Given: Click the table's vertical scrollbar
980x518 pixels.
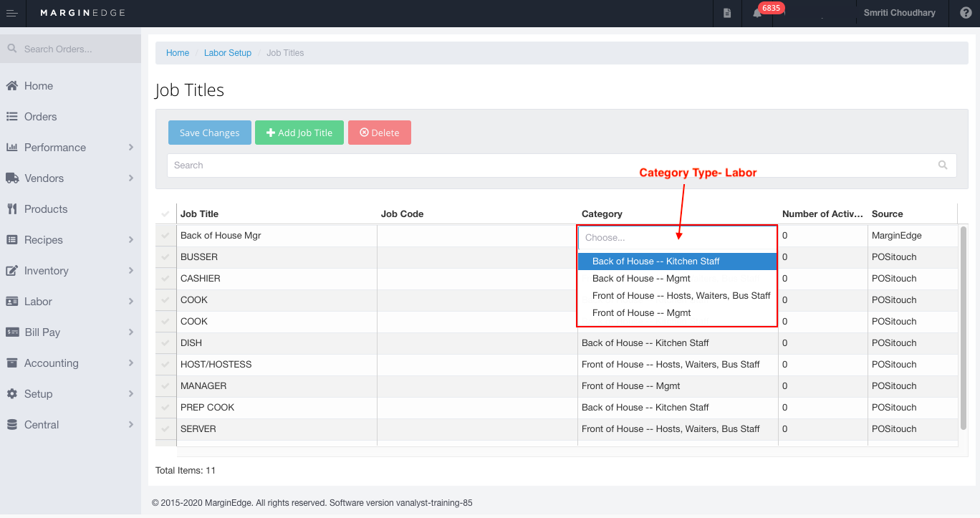Looking at the screenshot, I should pyautogui.click(x=964, y=327).
